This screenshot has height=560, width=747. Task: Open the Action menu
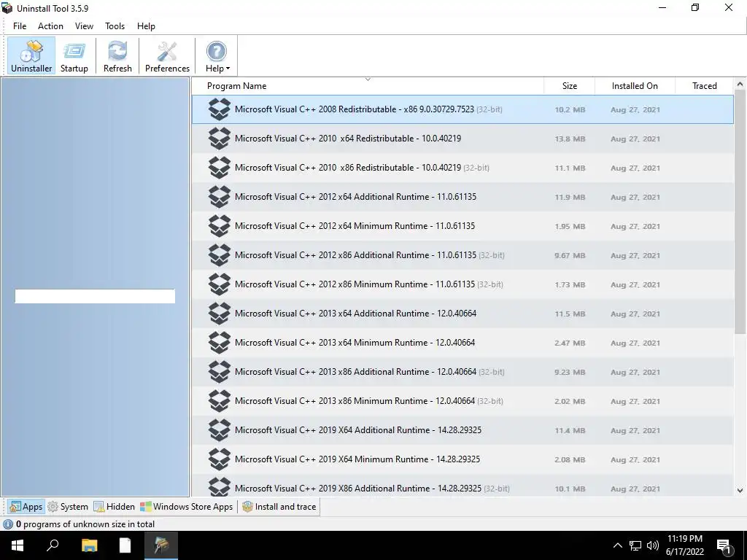(50, 26)
